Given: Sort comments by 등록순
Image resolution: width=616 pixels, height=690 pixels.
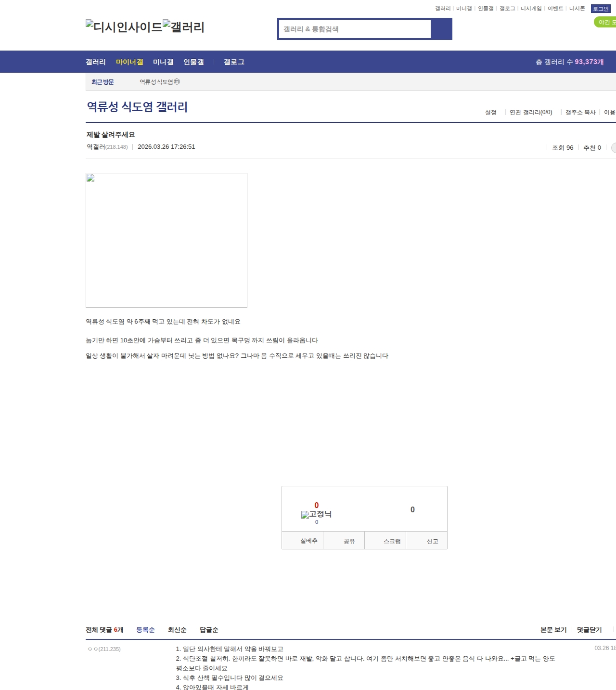Looking at the screenshot, I should click(x=145, y=630).
